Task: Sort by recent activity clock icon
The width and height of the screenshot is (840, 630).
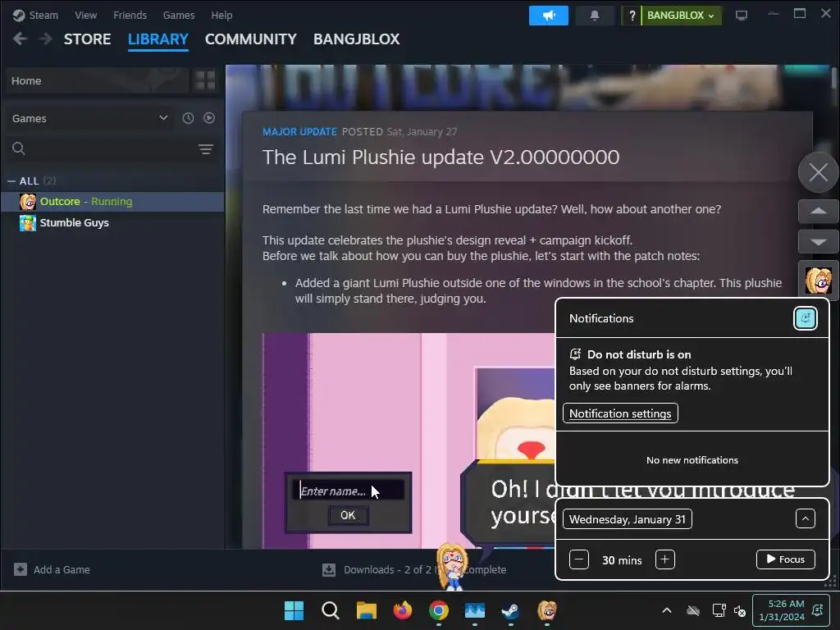Action: [x=188, y=118]
